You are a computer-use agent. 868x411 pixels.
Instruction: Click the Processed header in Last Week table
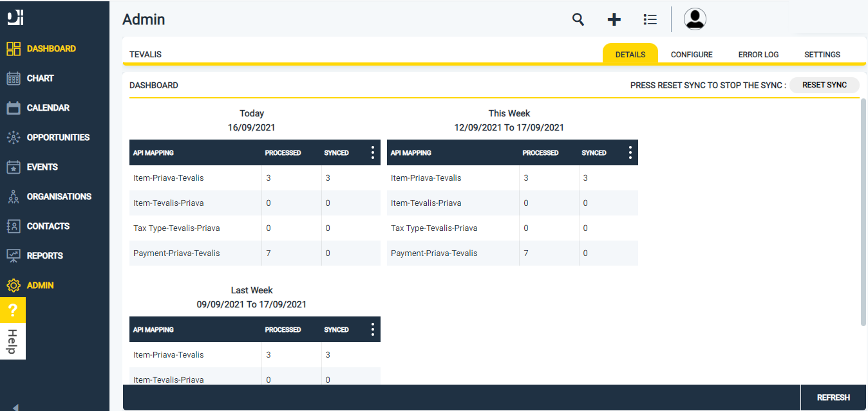[x=283, y=330]
